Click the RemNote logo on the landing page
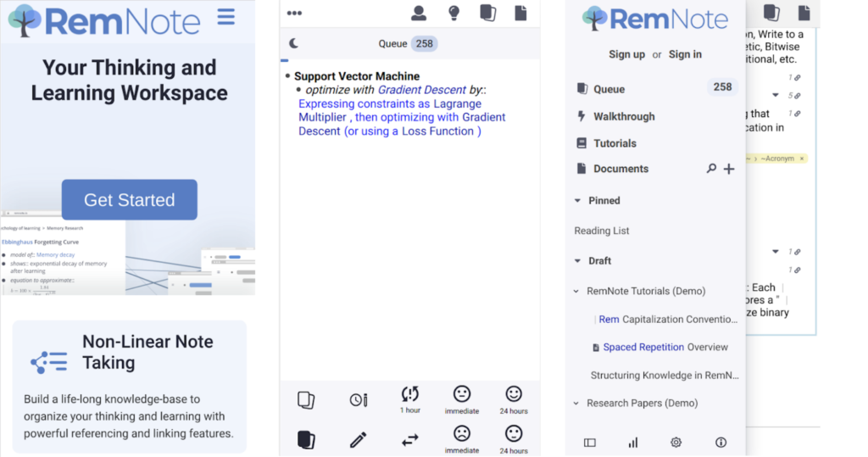The width and height of the screenshot is (868, 457). click(104, 21)
